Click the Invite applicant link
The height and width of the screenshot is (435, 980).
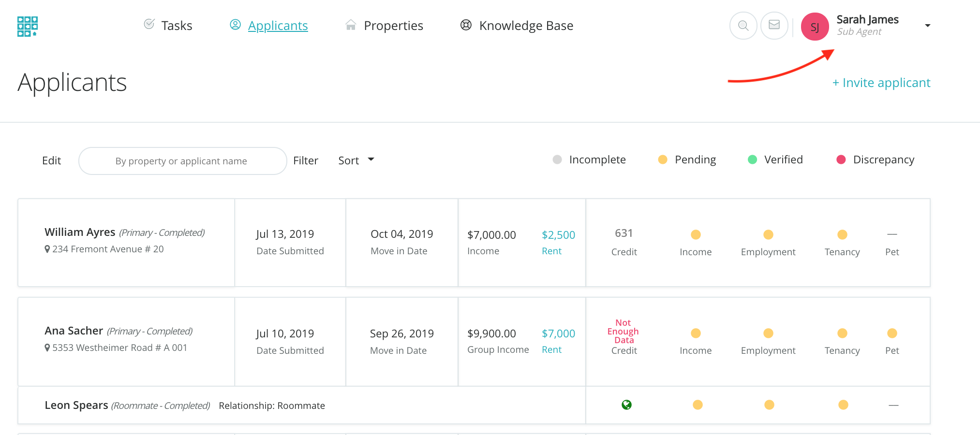(881, 83)
